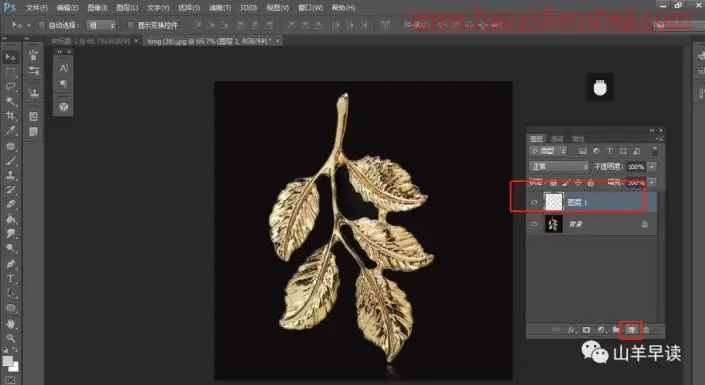
Task: Open the 图层(L) menu
Action: point(127,8)
